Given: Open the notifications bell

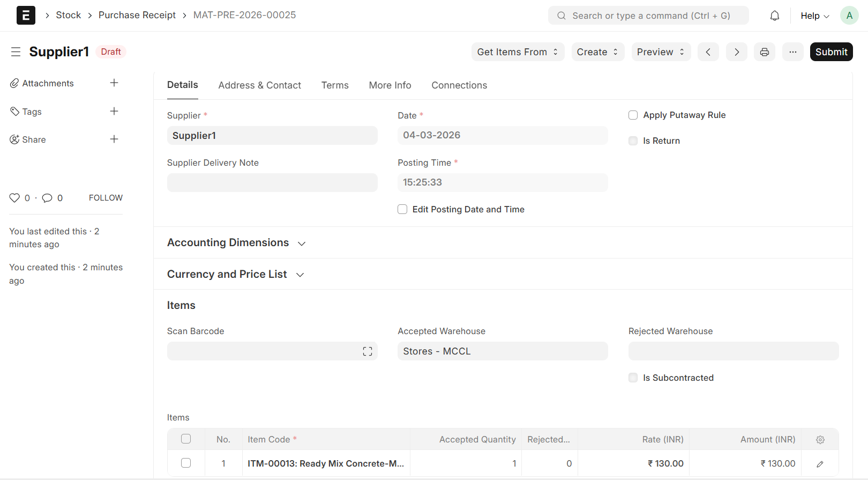Looking at the screenshot, I should [774, 16].
